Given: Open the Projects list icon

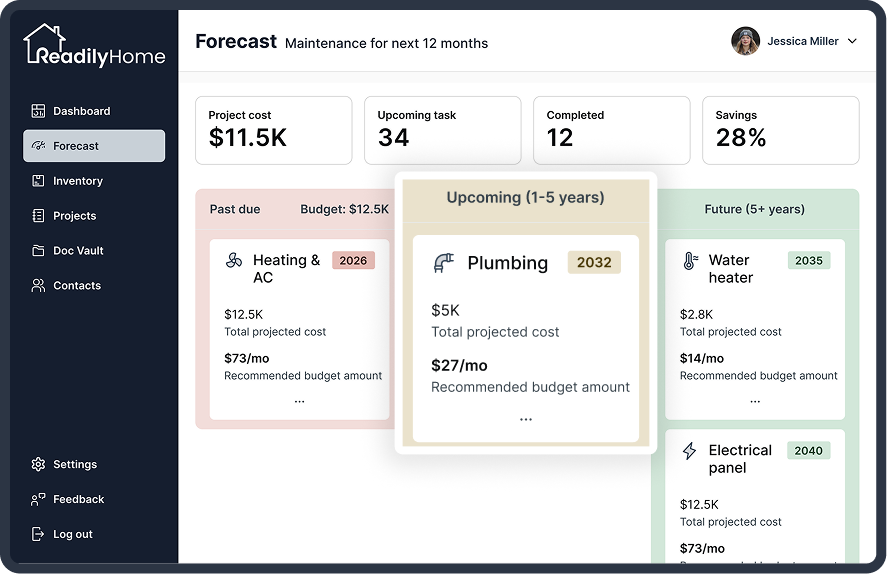Looking at the screenshot, I should 38,215.
